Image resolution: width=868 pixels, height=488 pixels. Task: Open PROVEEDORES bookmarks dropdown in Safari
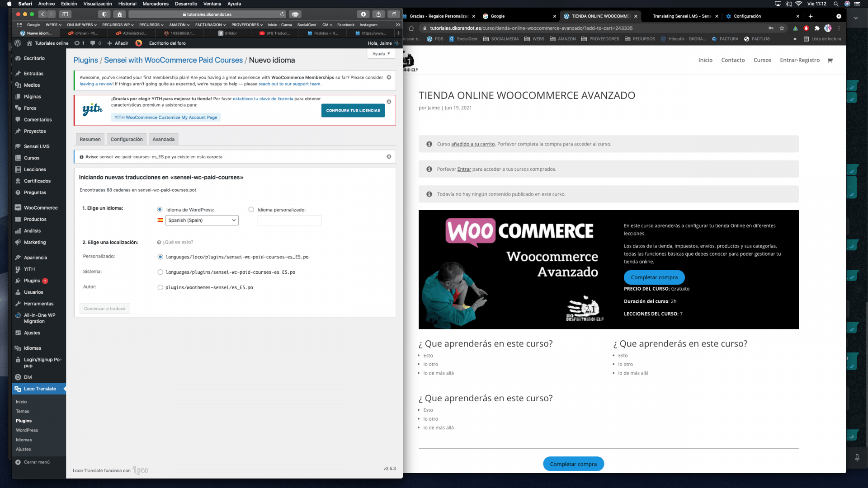[x=247, y=25]
